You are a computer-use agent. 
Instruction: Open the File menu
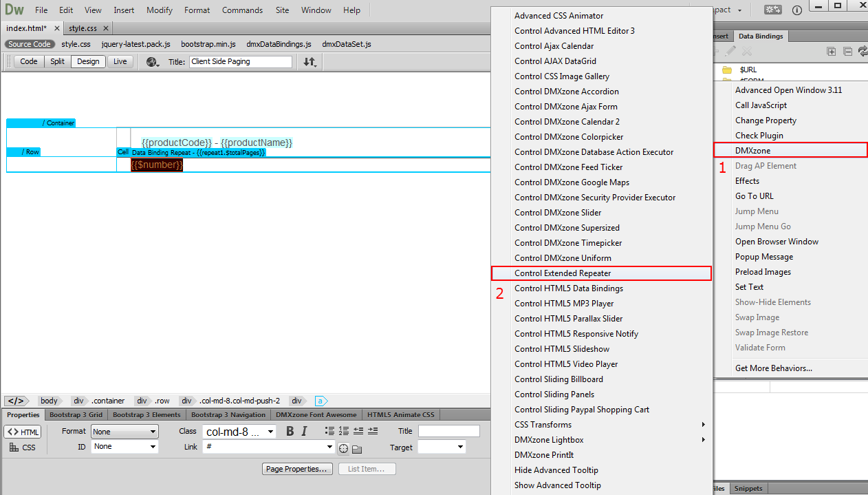point(41,10)
